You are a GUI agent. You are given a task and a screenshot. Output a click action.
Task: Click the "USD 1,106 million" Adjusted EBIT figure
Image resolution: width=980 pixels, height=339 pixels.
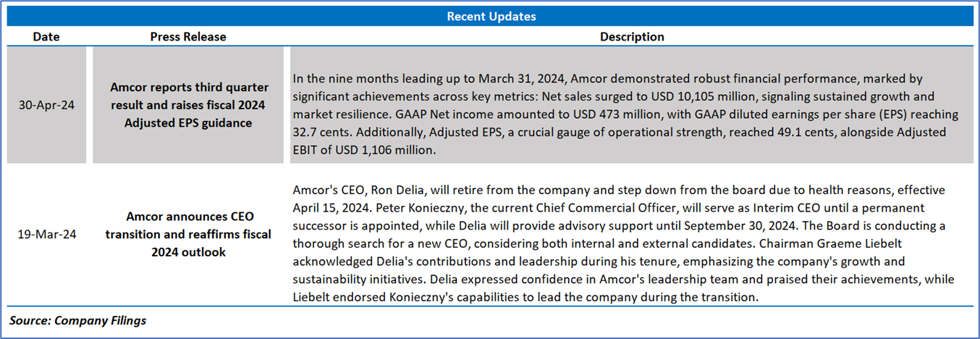(379, 149)
